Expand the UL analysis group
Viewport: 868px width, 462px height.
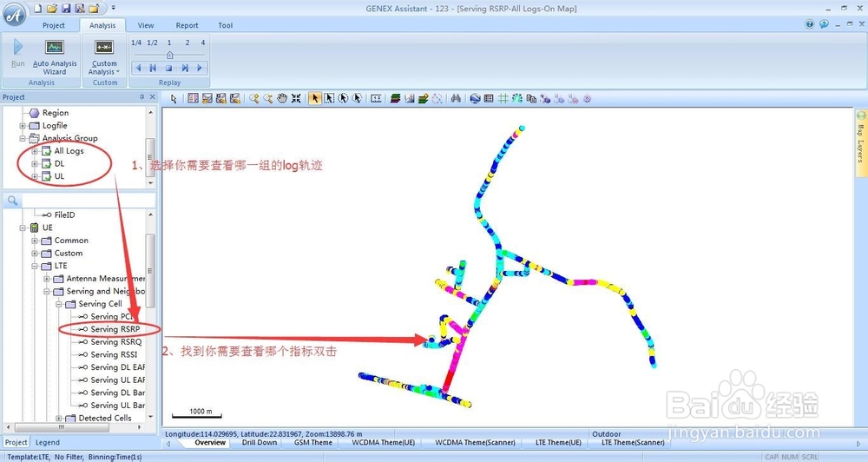pyautogui.click(x=35, y=176)
